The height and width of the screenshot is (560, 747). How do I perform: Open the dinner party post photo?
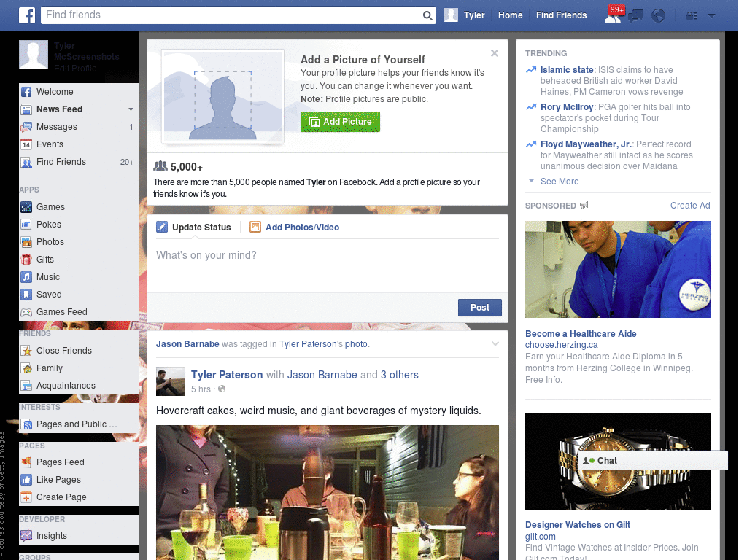coord(328,492)
